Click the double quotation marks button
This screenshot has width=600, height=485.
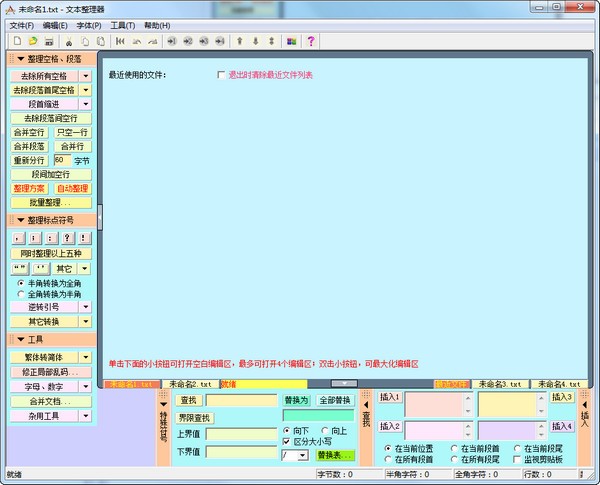tap(20, 269)
